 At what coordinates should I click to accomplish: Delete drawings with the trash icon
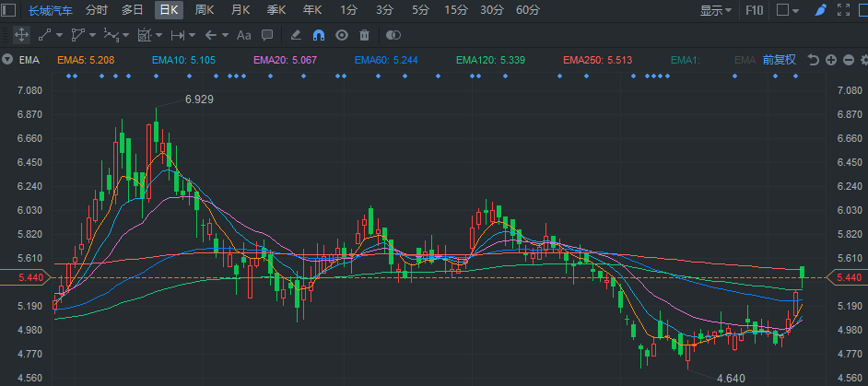click(364, 35)
